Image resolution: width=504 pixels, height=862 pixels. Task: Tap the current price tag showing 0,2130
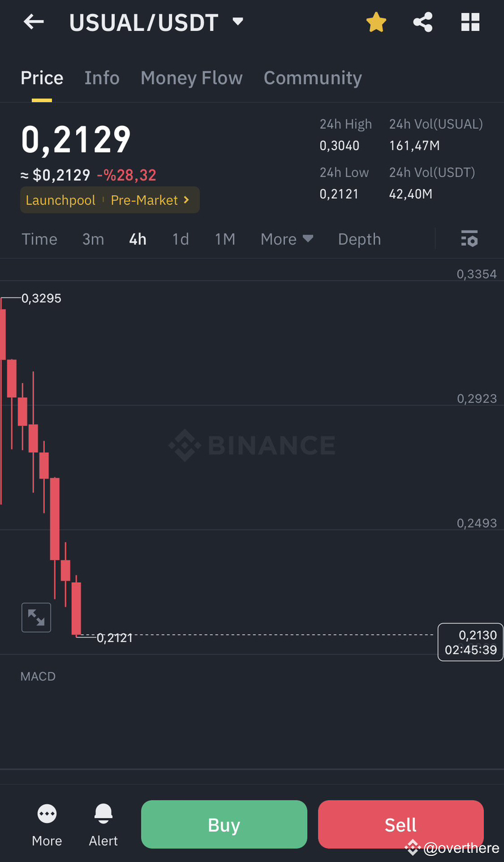[x=470, y=642]
